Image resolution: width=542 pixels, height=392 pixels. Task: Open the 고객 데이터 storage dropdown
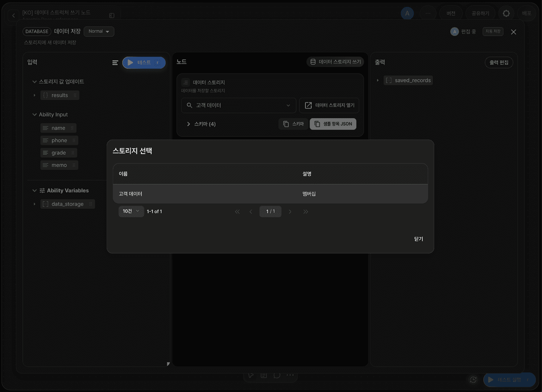239,105
